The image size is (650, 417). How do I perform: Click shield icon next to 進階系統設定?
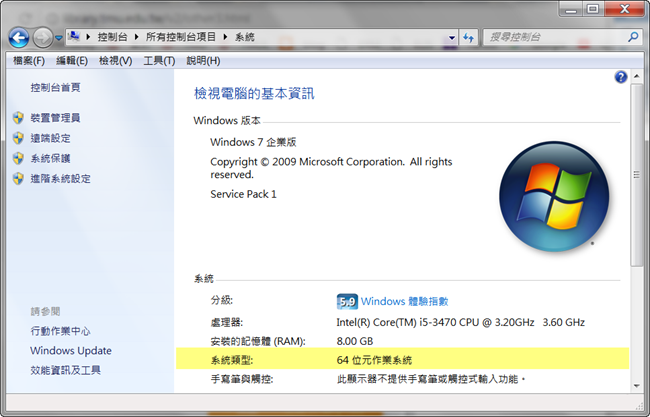(x=18, y=179)
